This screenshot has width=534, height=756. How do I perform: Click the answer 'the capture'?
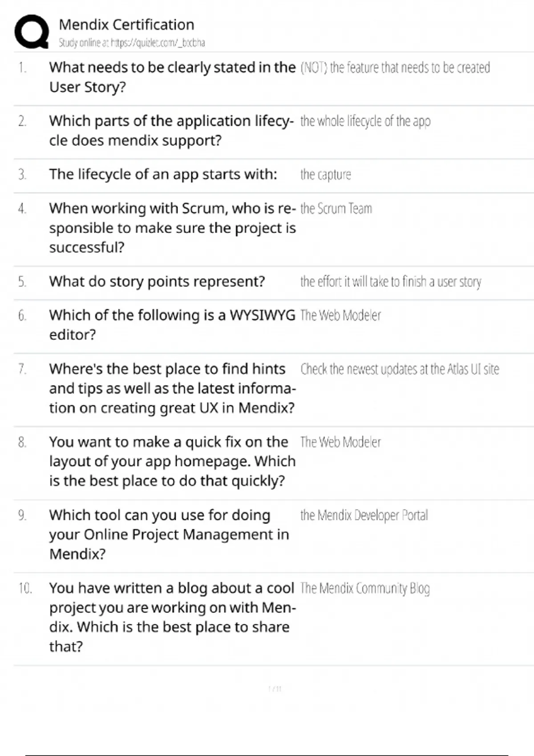(x=325, y=175)
